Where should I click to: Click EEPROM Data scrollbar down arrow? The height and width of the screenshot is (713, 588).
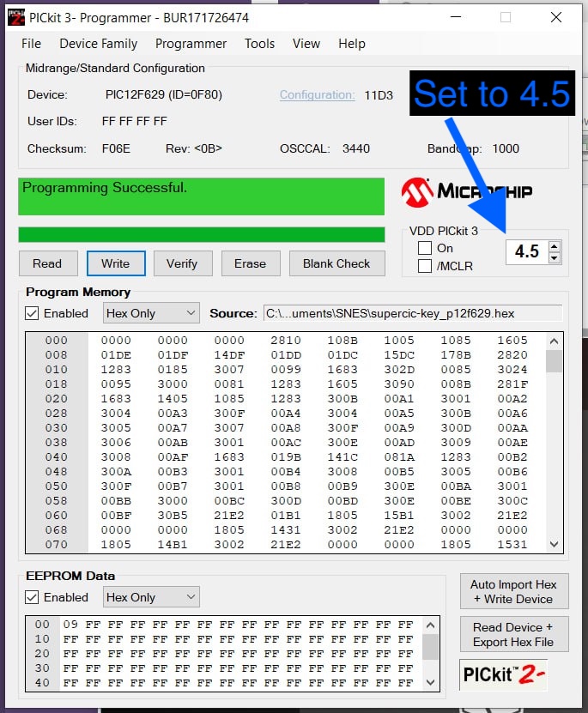(430, 682)
